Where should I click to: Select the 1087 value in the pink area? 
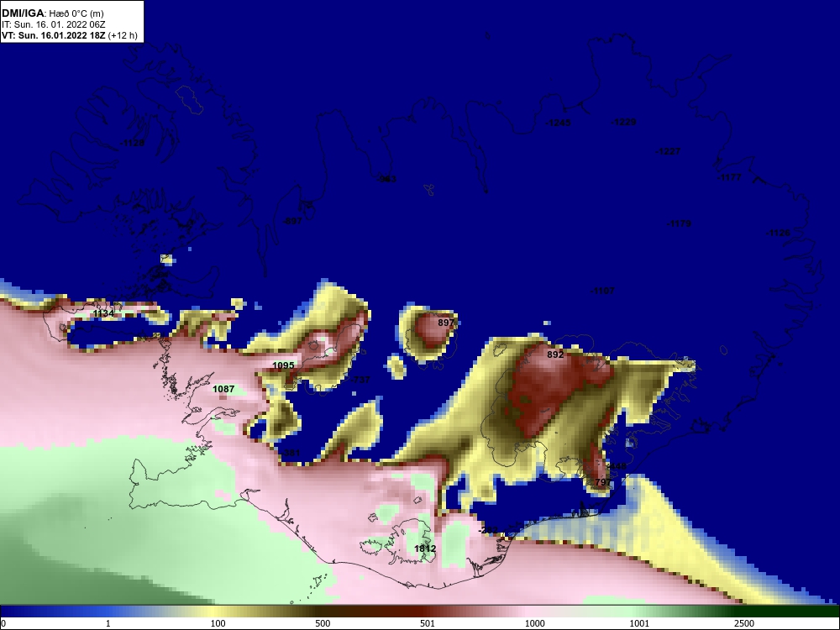tap(223, 389)
